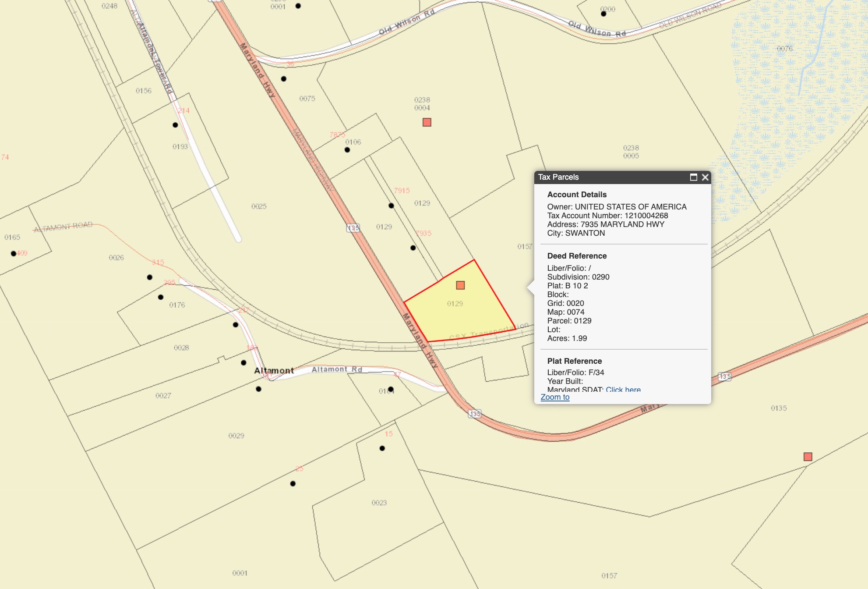The image size is (868, 589).
Task: Select parcel labeled 0238 0005
Action: 631,152
